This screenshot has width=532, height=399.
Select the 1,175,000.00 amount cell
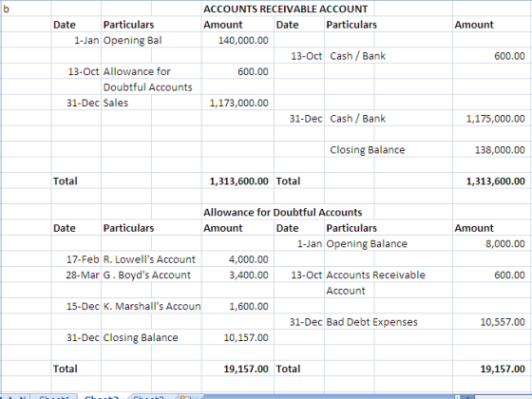pos(496,119)
